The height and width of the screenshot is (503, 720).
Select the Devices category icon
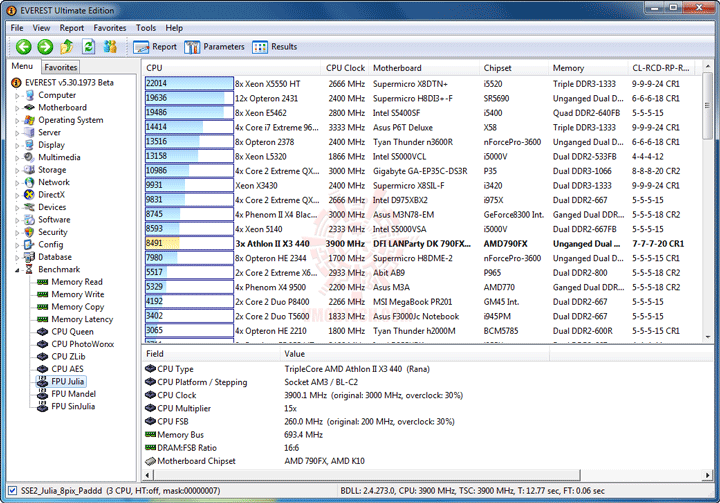pyautogui.click(x=29, y=207)
